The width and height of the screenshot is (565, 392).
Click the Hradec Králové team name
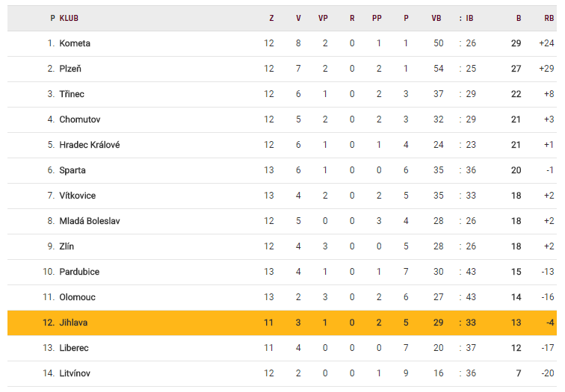(x=90, y=145)
